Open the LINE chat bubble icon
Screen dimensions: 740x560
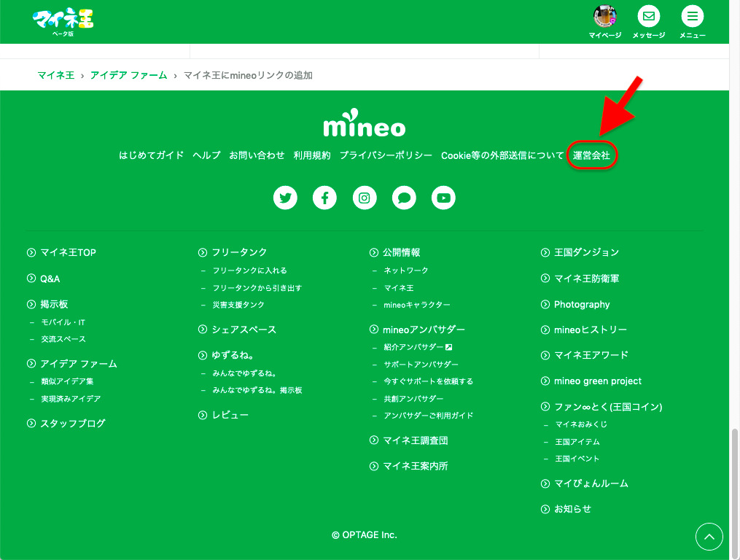(x=404, y=198)
